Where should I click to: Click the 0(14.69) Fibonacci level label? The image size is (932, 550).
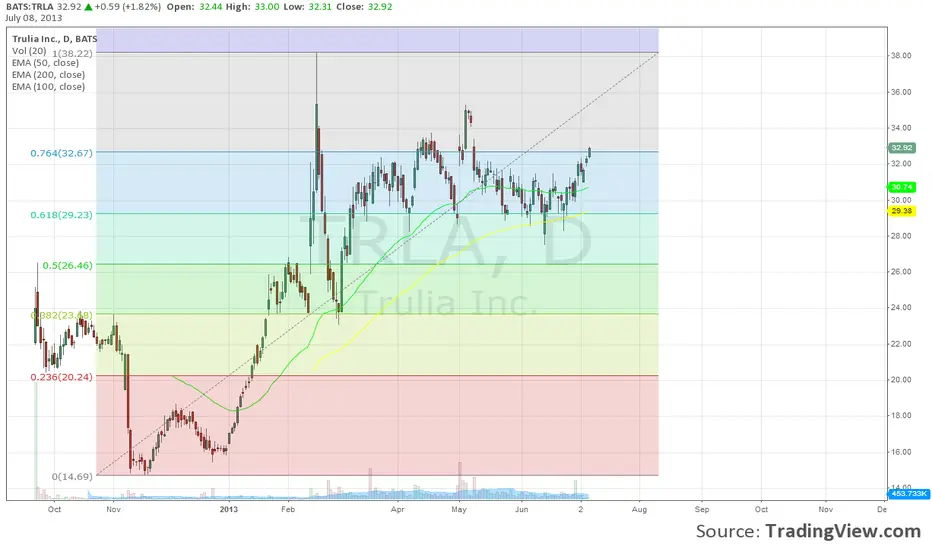point(73,476)
